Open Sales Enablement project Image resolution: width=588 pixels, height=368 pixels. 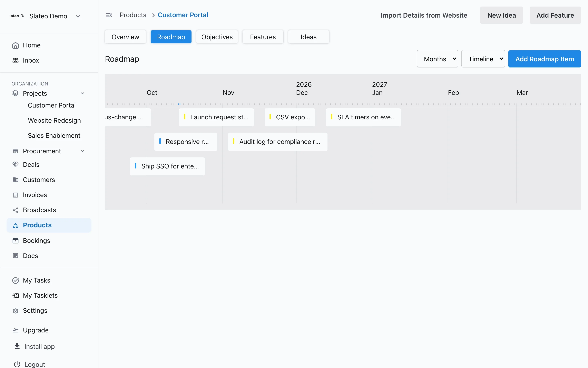[54, 135]
